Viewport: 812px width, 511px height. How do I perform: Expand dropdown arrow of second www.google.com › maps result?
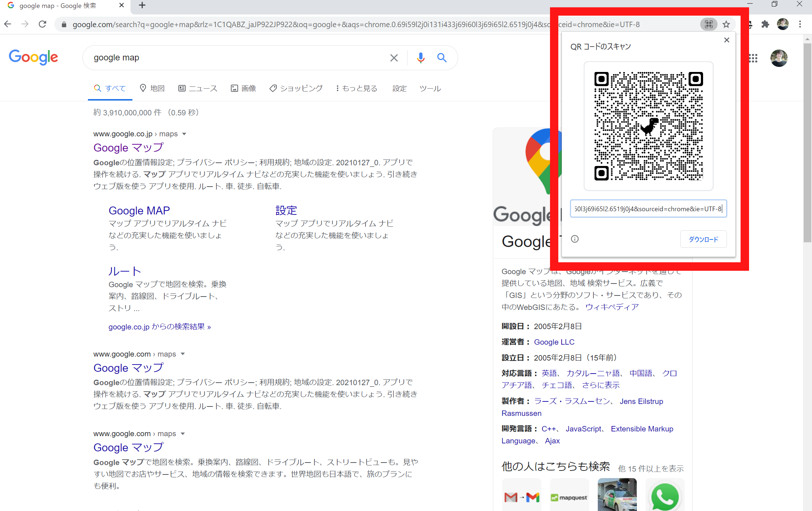click(183, 354)
